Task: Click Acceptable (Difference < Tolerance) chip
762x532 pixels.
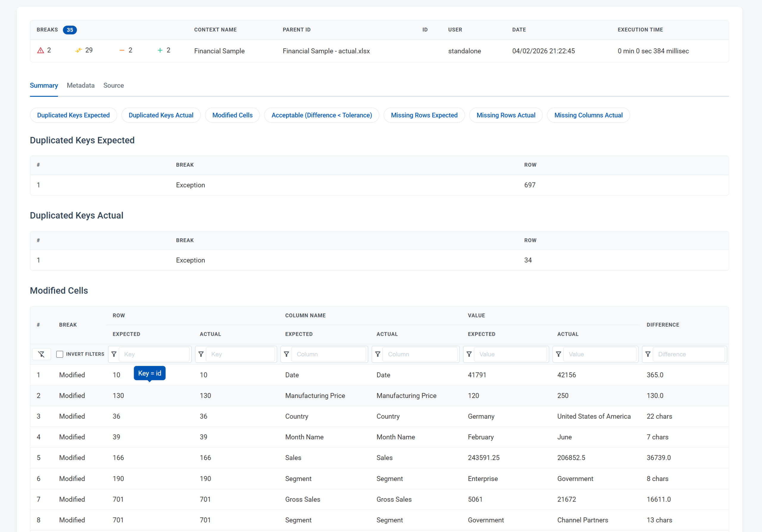Action: pyautogui.click(x=321, y=115)
